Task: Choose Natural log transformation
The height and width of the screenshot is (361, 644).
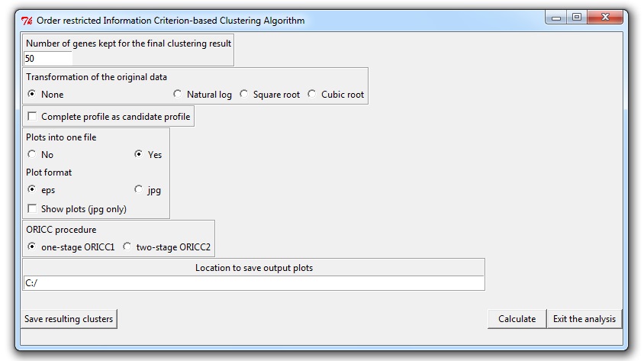Action: [178, 94]
